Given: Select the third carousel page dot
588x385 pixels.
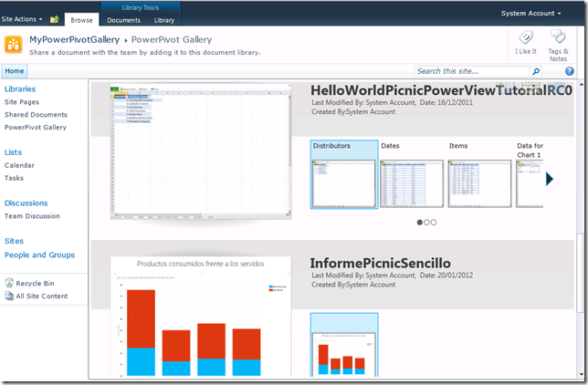Looking at the screenshot, I should [x=435, y=222].
